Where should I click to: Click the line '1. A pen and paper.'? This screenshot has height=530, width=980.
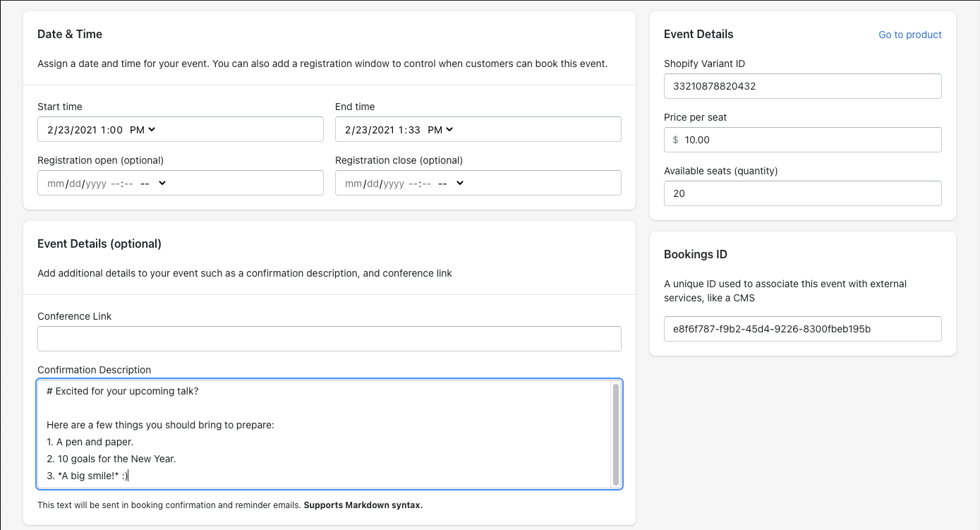[x=90, y=442]
